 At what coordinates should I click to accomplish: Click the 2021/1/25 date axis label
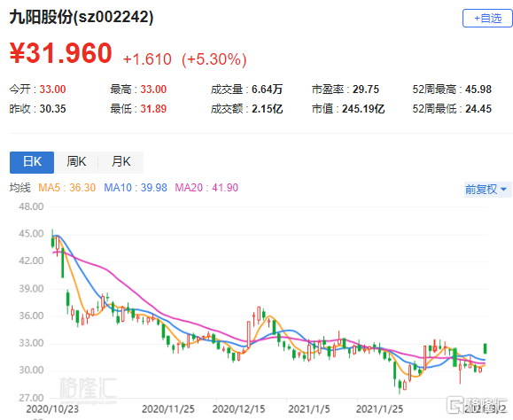(x=379, y=409)
